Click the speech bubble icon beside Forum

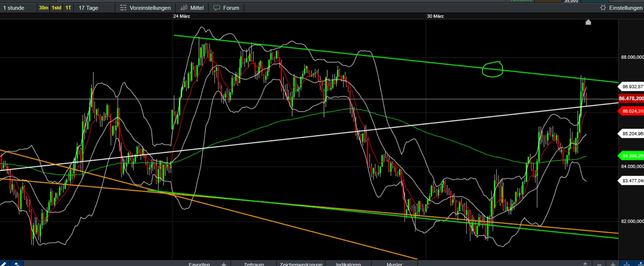click(217, 8)
